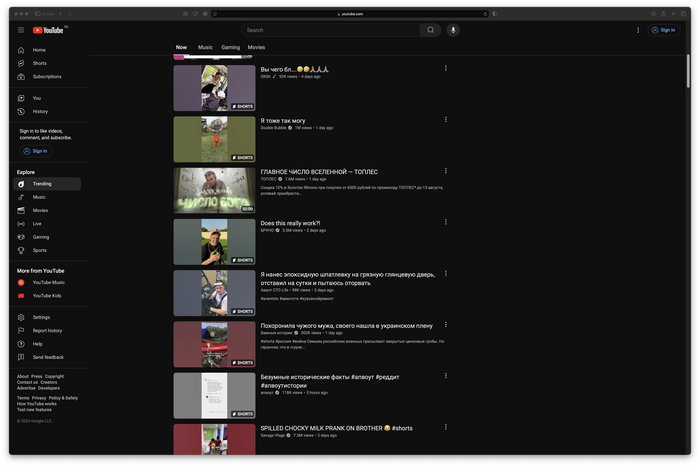This screenshot has height=466, width=700.
Task: Open Settings from the sidebar
Action: tap(41, 317)
